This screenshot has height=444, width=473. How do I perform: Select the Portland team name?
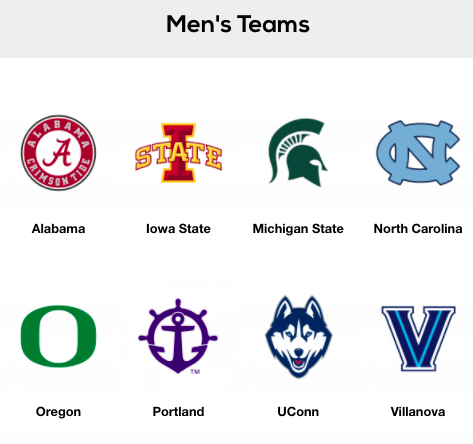click(178, 412)
